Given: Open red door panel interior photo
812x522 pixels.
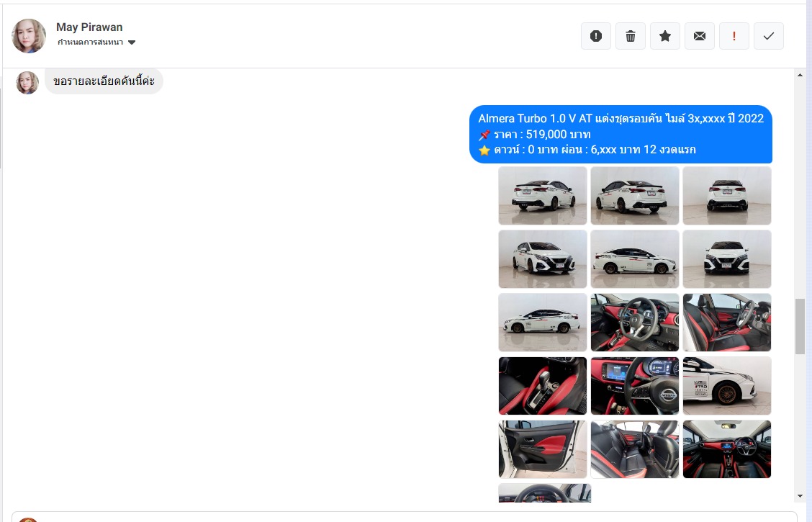Looking at the screenshot, I should (543, 449).
